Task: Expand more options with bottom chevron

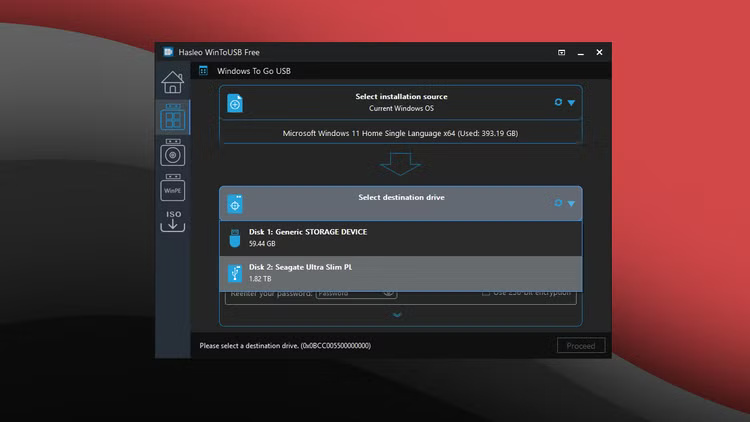Action: point(397,315)
